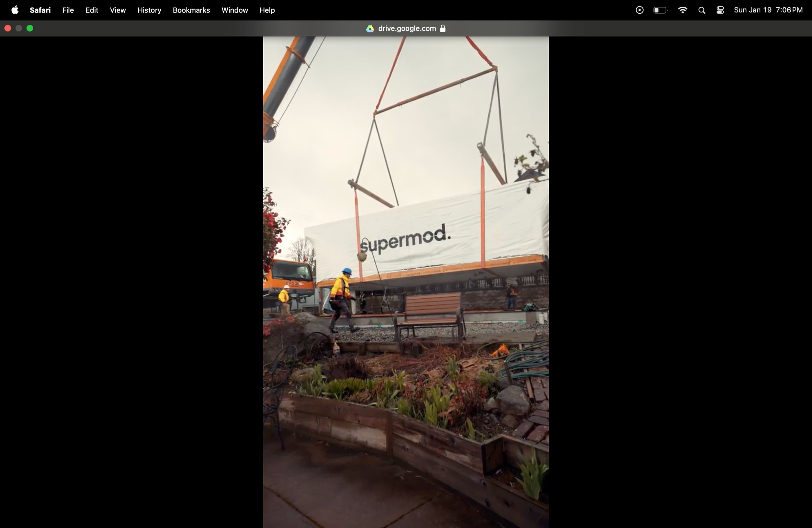Open the Wi-Fi status menu
This screenshot has width=812, height=528.
click(682, 10)
